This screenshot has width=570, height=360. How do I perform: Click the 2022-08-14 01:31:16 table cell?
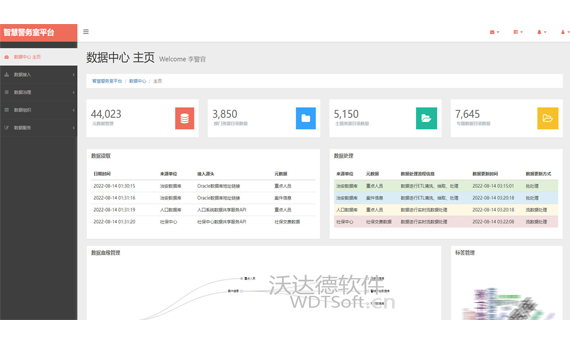coord(114,198)
